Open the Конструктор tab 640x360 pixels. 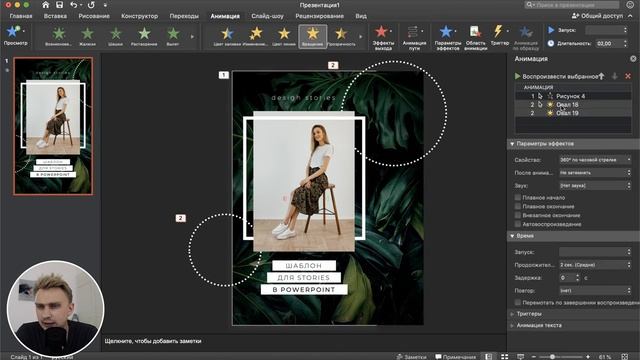tap(140, 16)
